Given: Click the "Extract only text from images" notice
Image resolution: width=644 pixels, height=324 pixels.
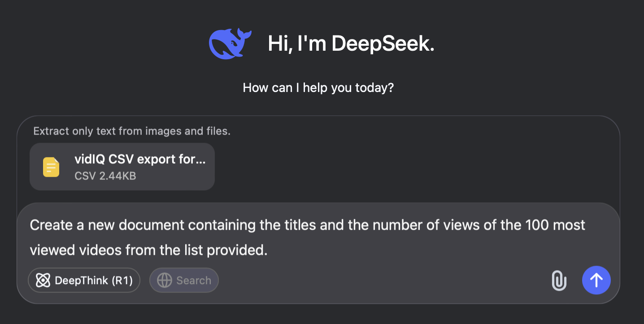Looking at the screenshot, I should click(x=132, y=131).
